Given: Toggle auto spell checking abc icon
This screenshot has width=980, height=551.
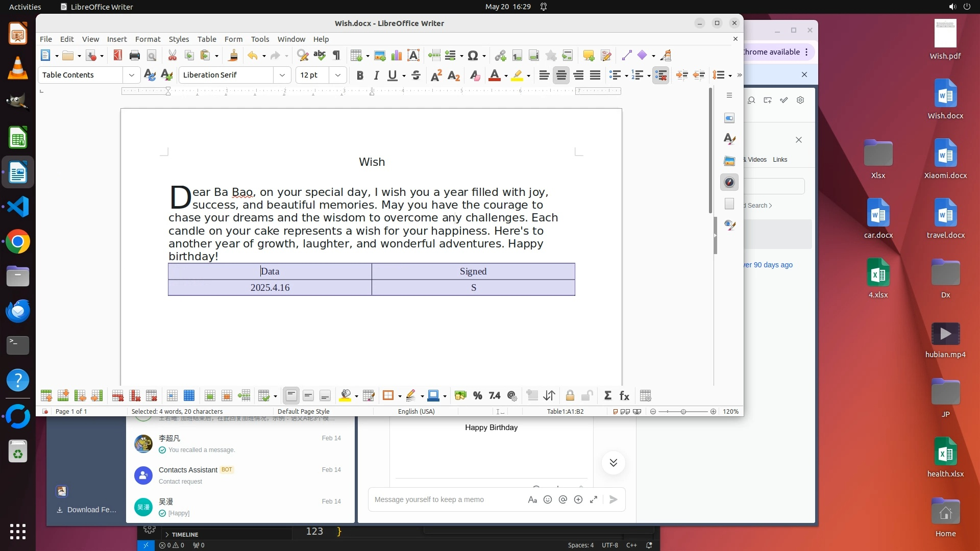Looking at the screenshot, I should click(x=320, y=55).
